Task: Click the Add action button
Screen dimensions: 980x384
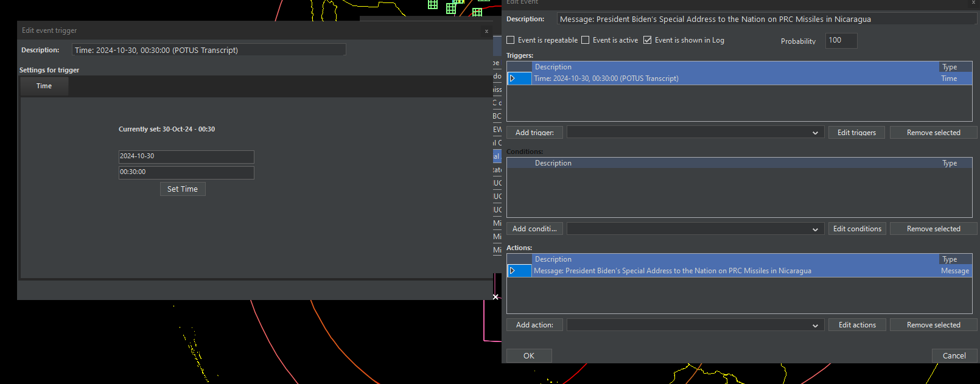Action: 534,325
